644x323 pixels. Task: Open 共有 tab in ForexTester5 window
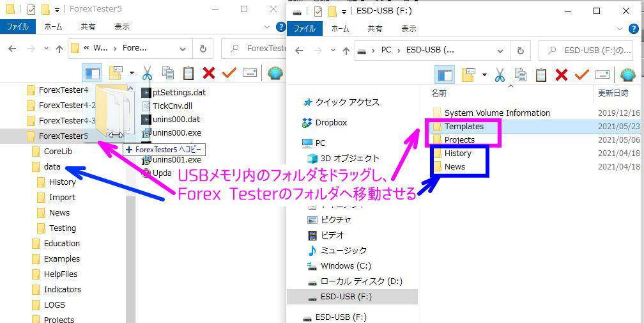point(88,27)
